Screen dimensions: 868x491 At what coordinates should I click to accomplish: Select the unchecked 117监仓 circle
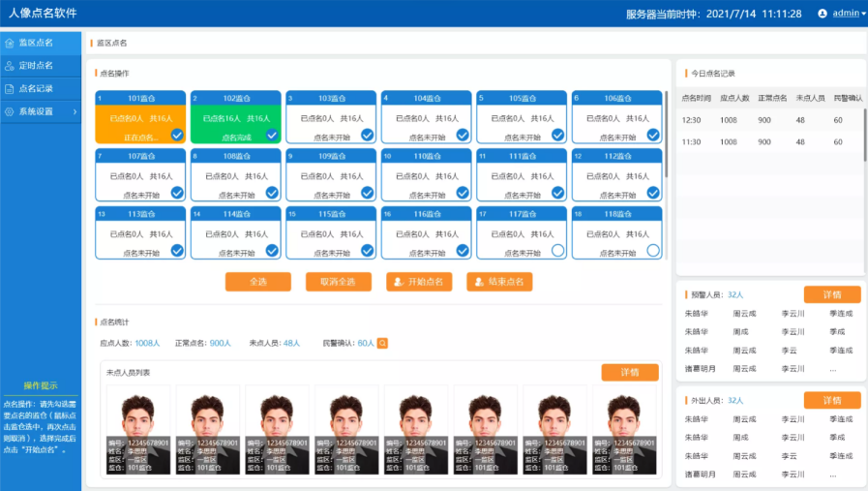pyautogui.click(x=557, y=251)
